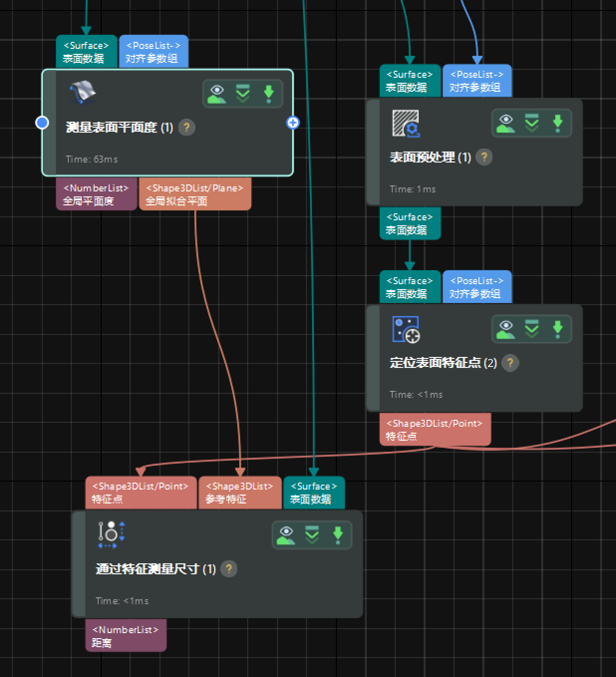This screenshot has height=677, width=616.
Task: Select 特征点 output port of 定位表面特征点
Action: pyautogui.click(x=435, y=429)
